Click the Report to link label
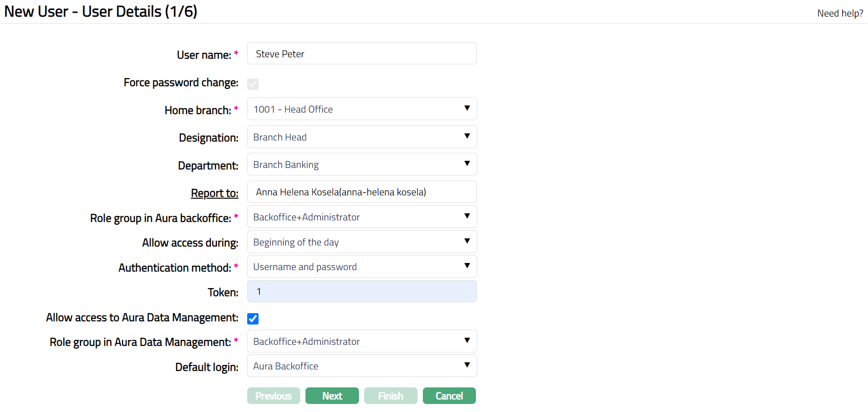This screenshot has height=412, width=868. click(x=215, y=193)
